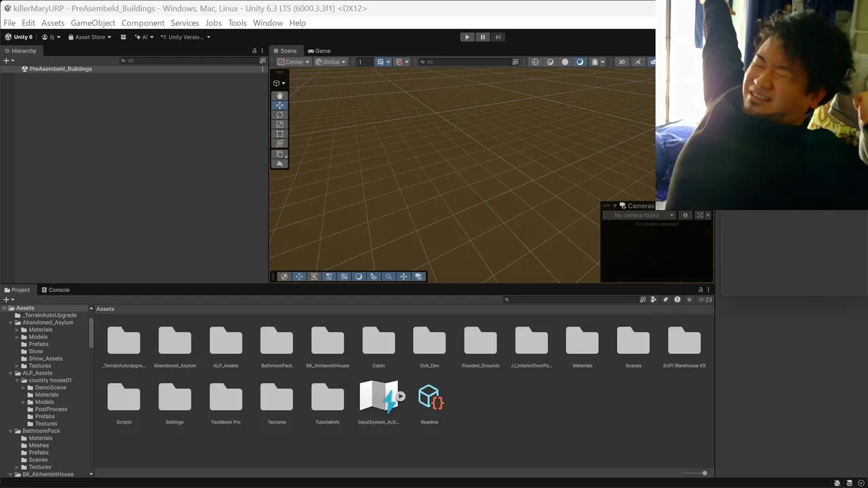The height and width of the screenshot is (488, 868).
Task: Open the GameObject menu
Action: [x=93, y=23]
